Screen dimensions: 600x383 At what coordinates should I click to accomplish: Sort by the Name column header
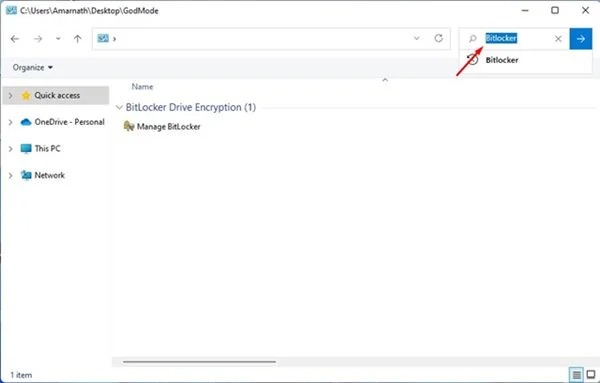point(142,87)
